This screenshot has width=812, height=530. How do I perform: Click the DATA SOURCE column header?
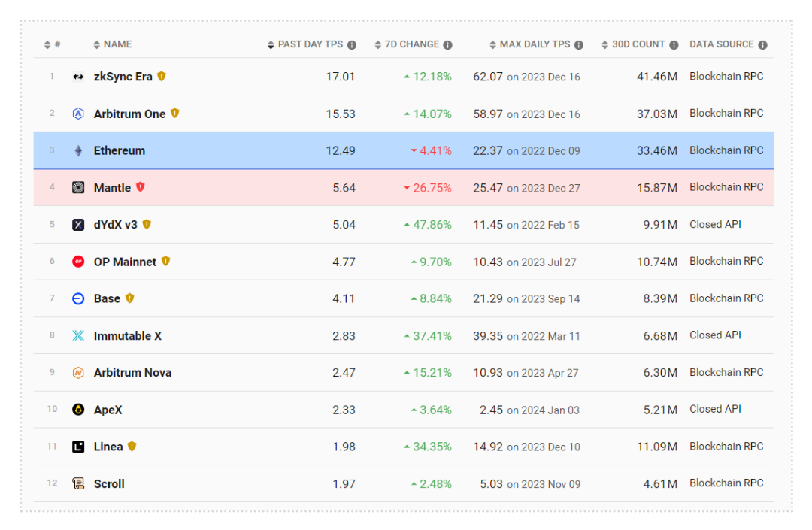722,44
